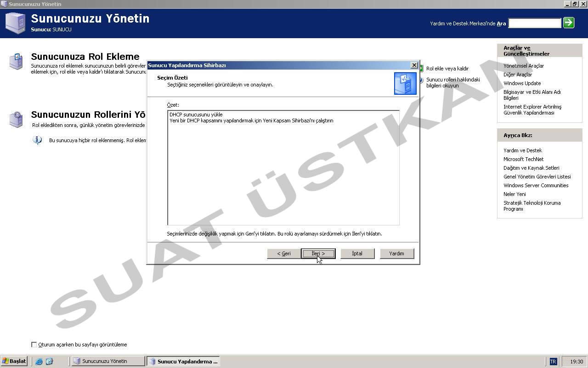The width and height of the screenshot is (588, 368).
Task: Open Genel Yönetim Görevleri Listesi link
Action: [537, 177]
